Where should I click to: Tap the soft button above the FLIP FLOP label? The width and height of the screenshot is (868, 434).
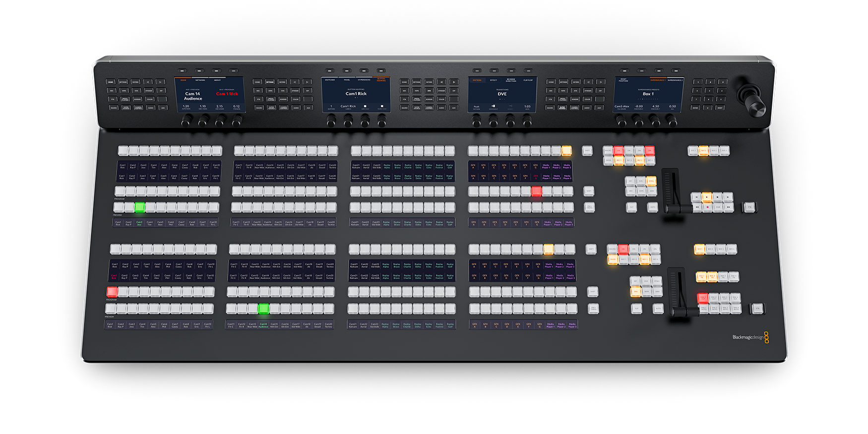click(x=528, y=71)
